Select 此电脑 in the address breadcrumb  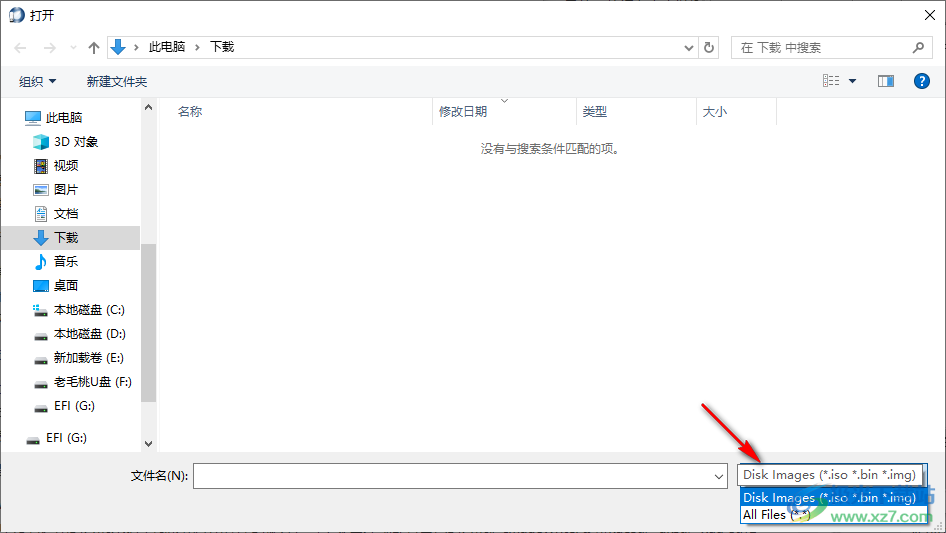(167, 47)
